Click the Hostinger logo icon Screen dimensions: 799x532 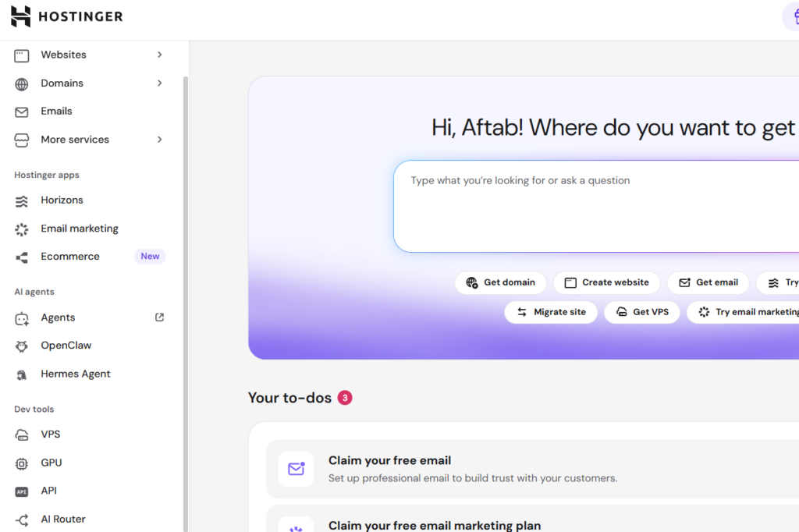[x=20, y=16]
